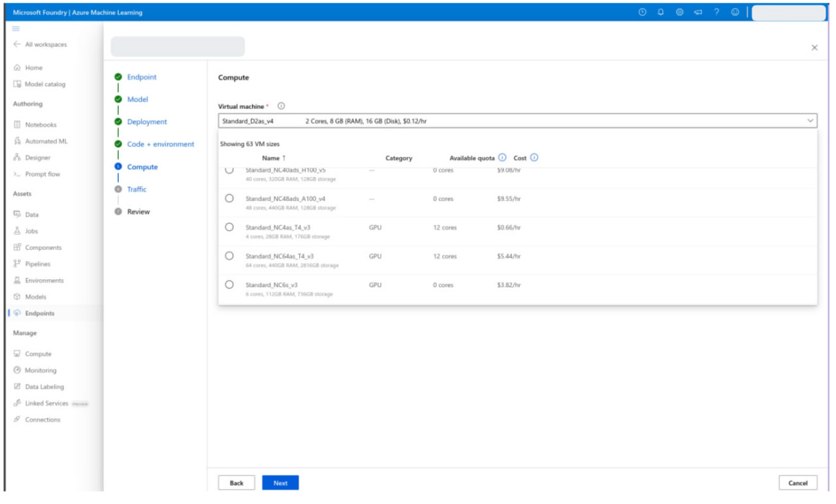
Task: Click the $5.44/hr cost value
Action: [509, 257]
